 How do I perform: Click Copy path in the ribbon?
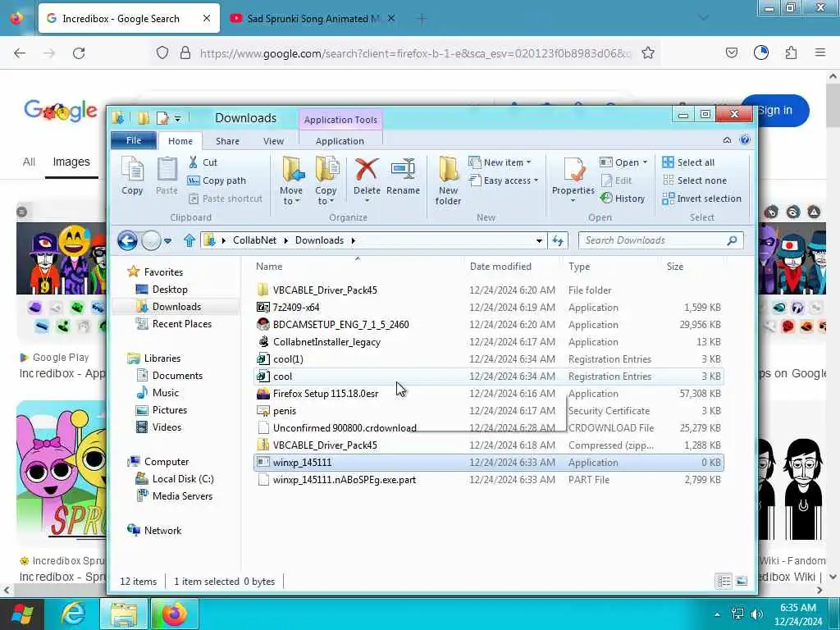click(x=217, y=180)
